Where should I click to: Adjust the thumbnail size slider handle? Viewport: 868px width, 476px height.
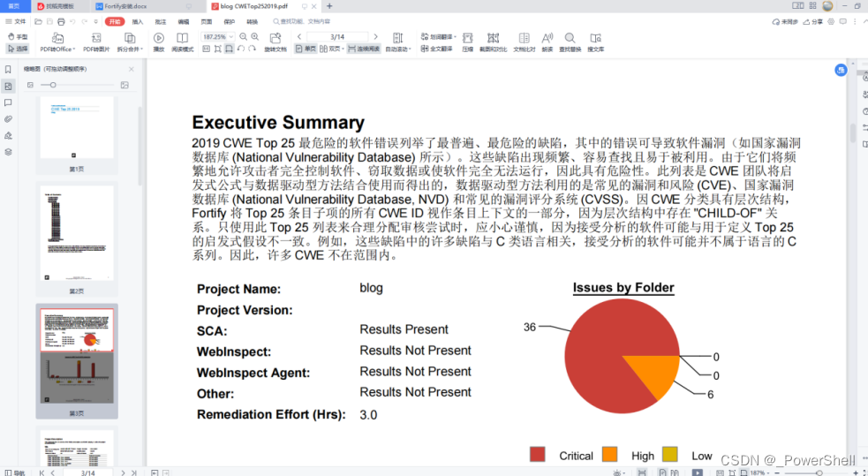pos(53,85)
